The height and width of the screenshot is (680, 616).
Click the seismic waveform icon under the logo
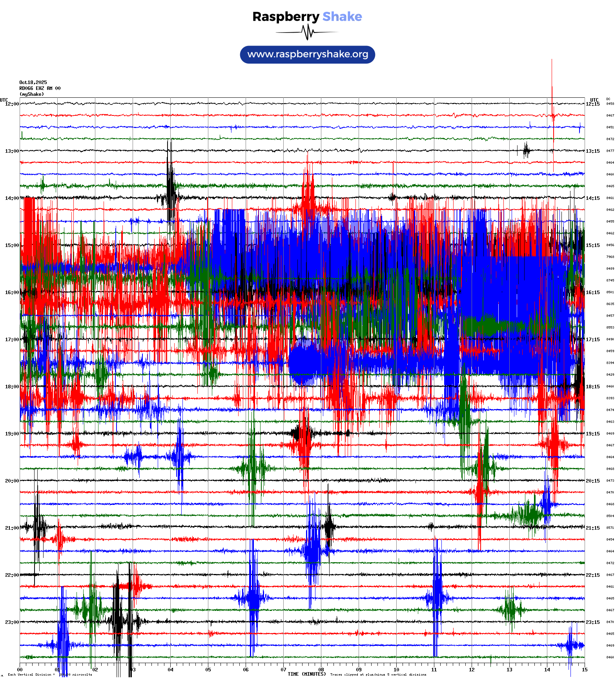pyautogui.click(x=307, y=32)
